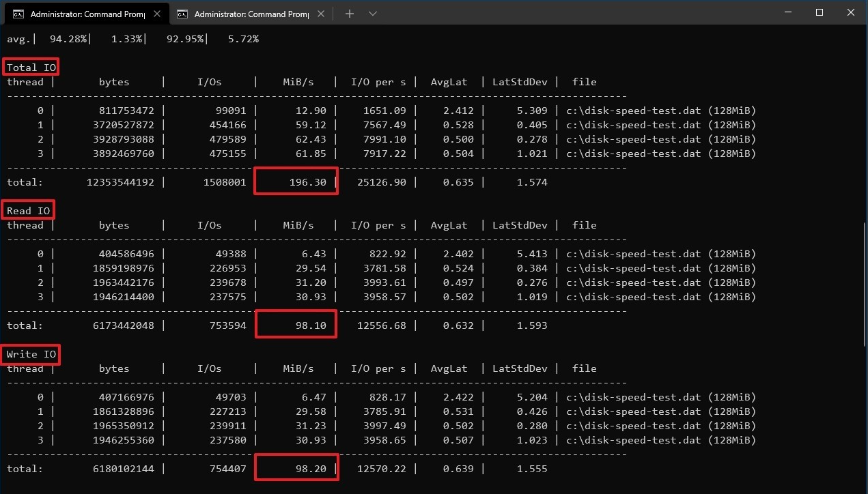Viewport: 868px width, 494px height.
Task: Click the Write IO section heading
Action: [31, 354]
